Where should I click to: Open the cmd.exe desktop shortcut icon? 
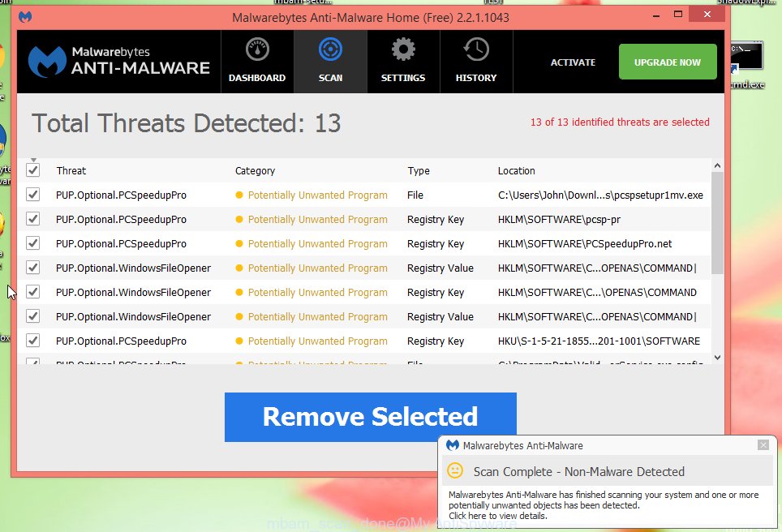click(x=746, y=66)
